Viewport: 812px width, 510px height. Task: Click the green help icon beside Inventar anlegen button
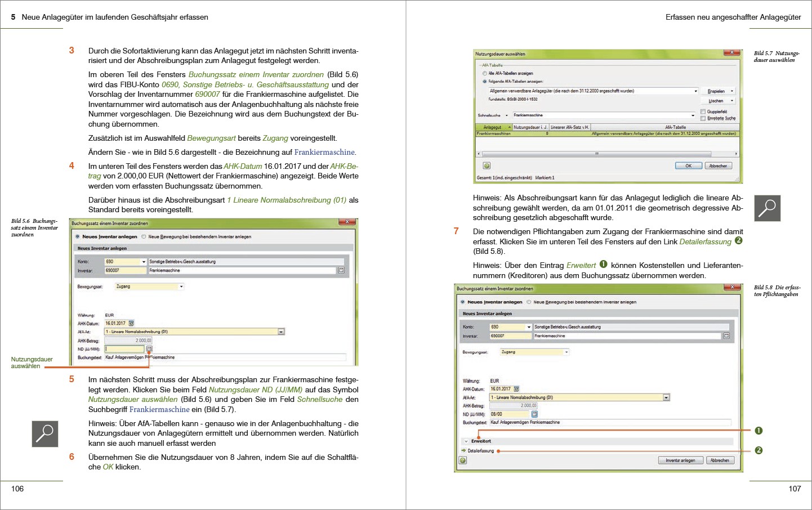coord(463,460)
